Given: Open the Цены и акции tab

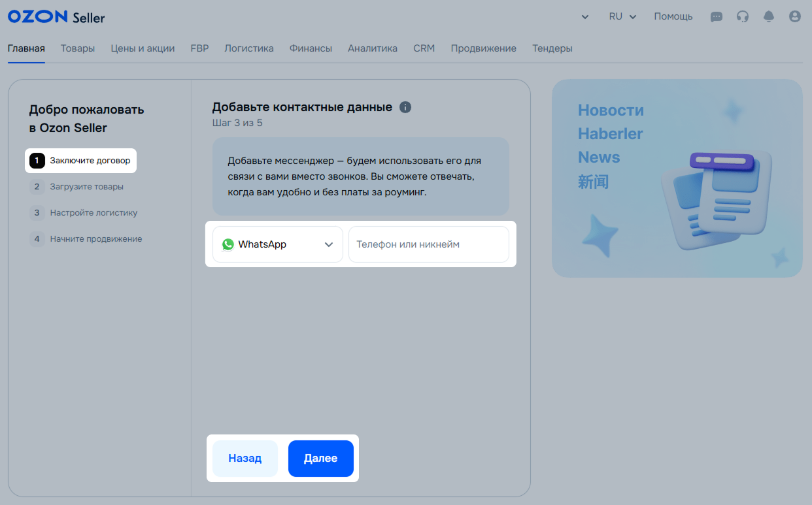Looking at the screenshot, I should [x=143, y=48].
